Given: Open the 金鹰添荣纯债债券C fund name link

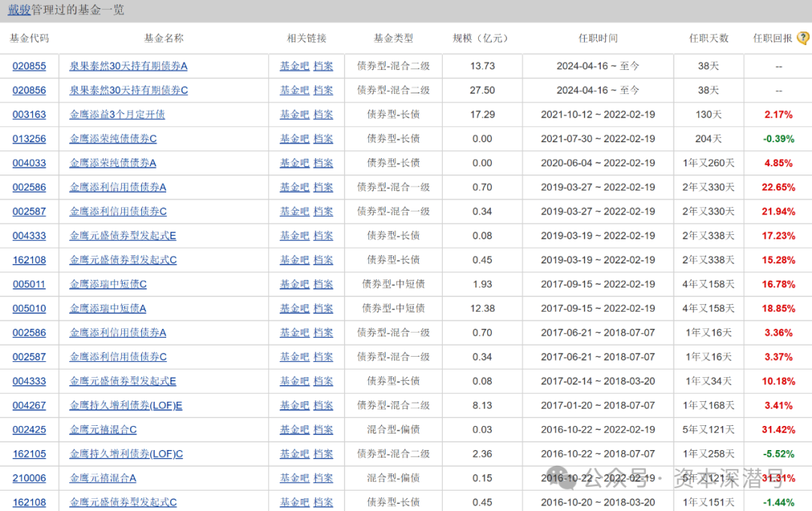Looking at the screenshot, I should (x=113, y=139).
